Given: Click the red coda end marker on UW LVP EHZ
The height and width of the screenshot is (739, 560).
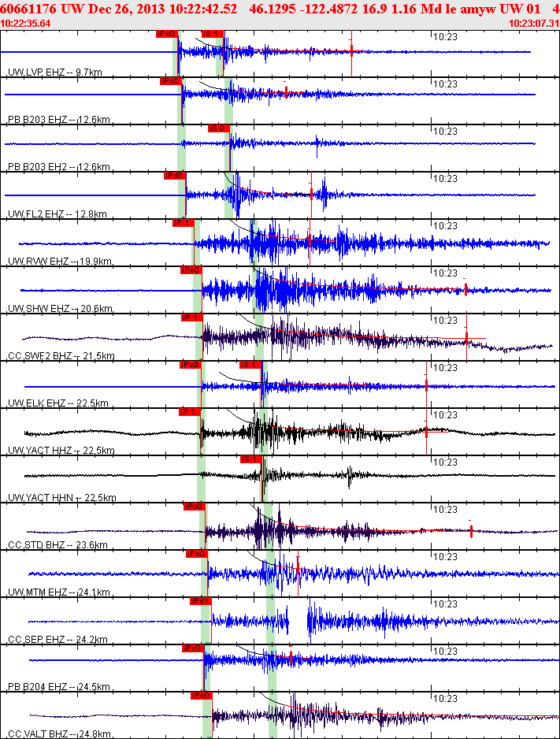Looking at the screenshot, I should point(351,51).
